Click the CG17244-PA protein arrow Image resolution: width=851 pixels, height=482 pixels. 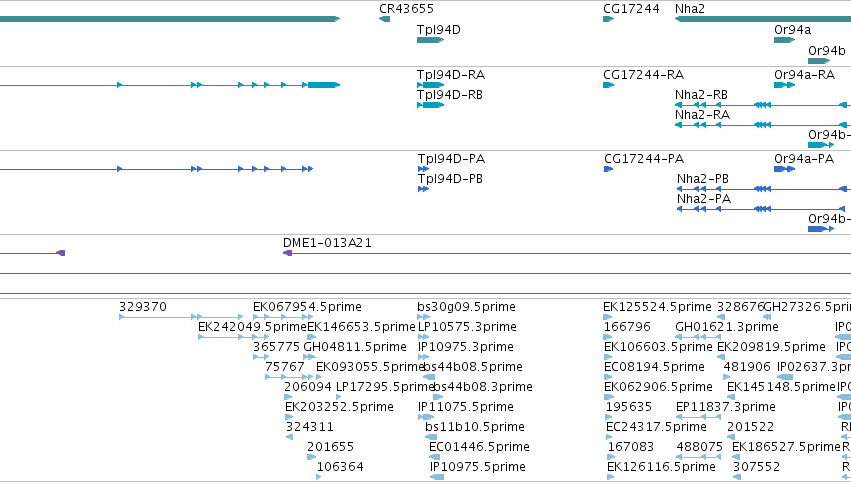tap(608, 169)
